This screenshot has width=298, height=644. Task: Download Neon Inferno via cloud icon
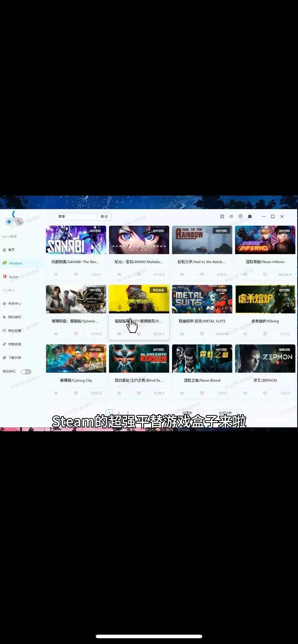245,274
